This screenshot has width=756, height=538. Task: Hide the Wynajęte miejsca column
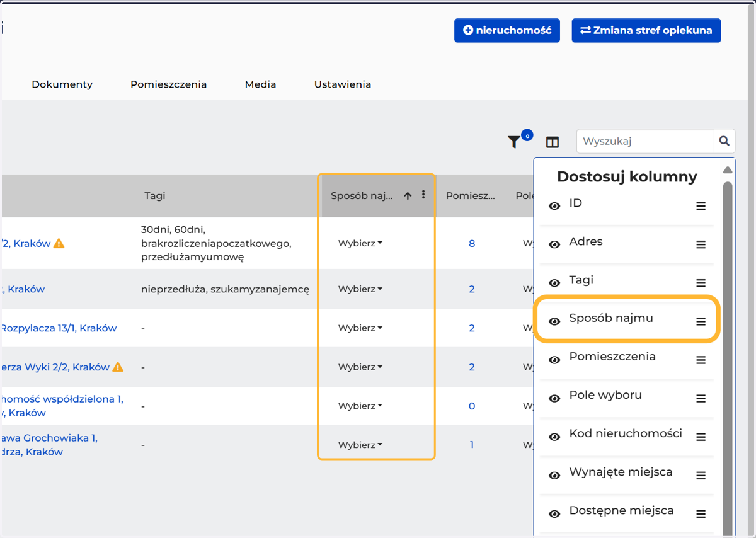[x=554, y=476]
